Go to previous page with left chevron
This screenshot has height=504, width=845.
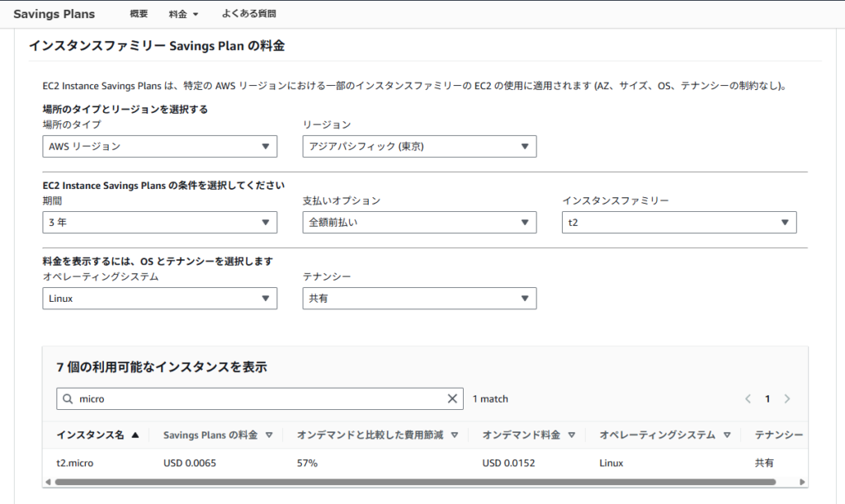click(748, 399)
